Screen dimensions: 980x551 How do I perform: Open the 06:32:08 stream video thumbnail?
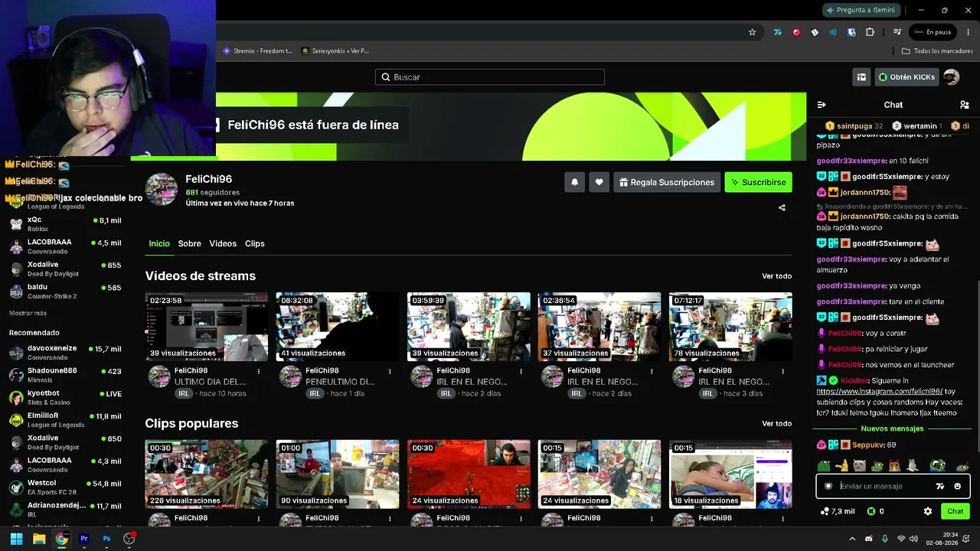point(338,327)
